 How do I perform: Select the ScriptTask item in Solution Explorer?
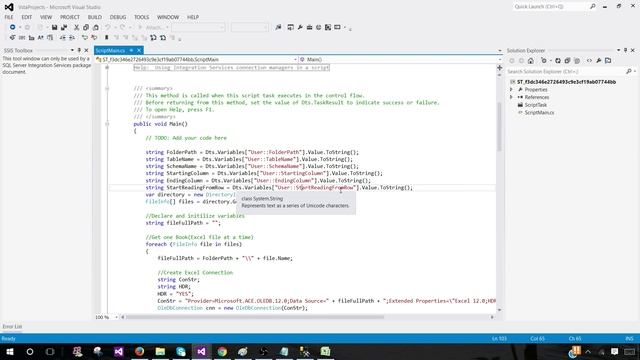click(536, 105)
